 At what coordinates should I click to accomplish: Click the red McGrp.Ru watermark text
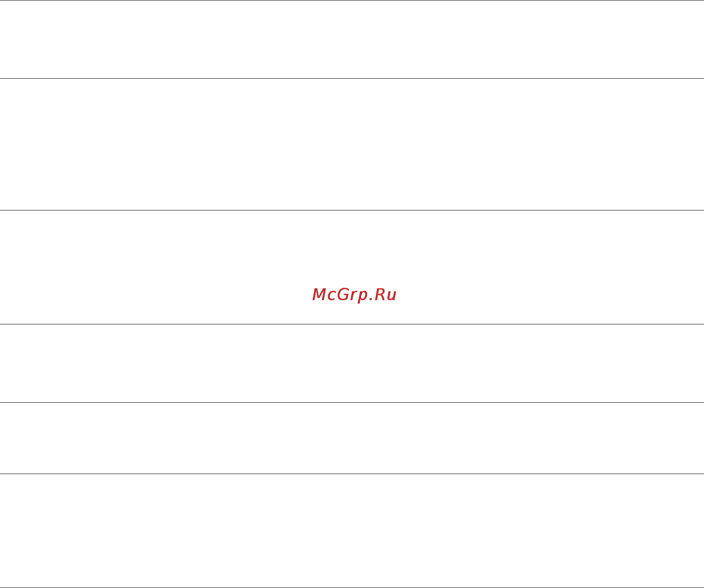pos(354,295)
